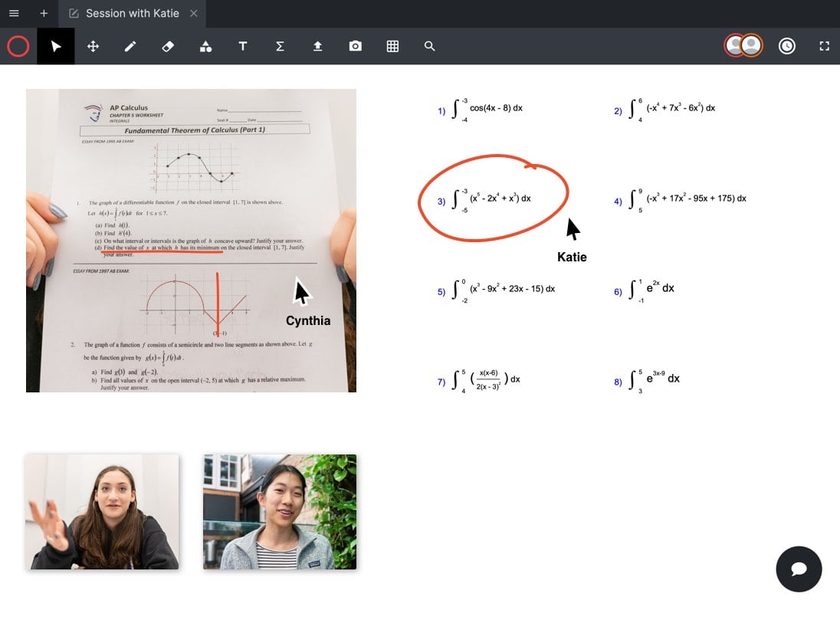Select the text tool
This screenshot has height=630, width=840.
(243, 47)
